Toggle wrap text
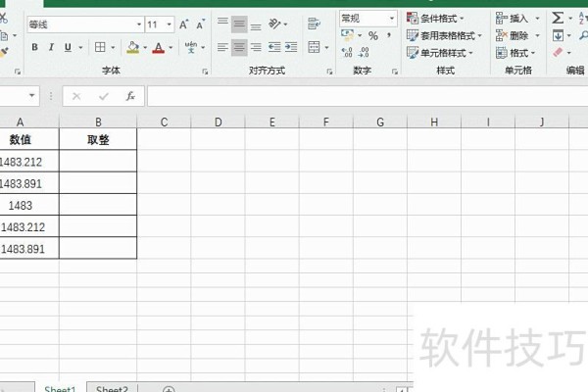The height and width of the screenshot is (392, 588). tap(314, 24)
